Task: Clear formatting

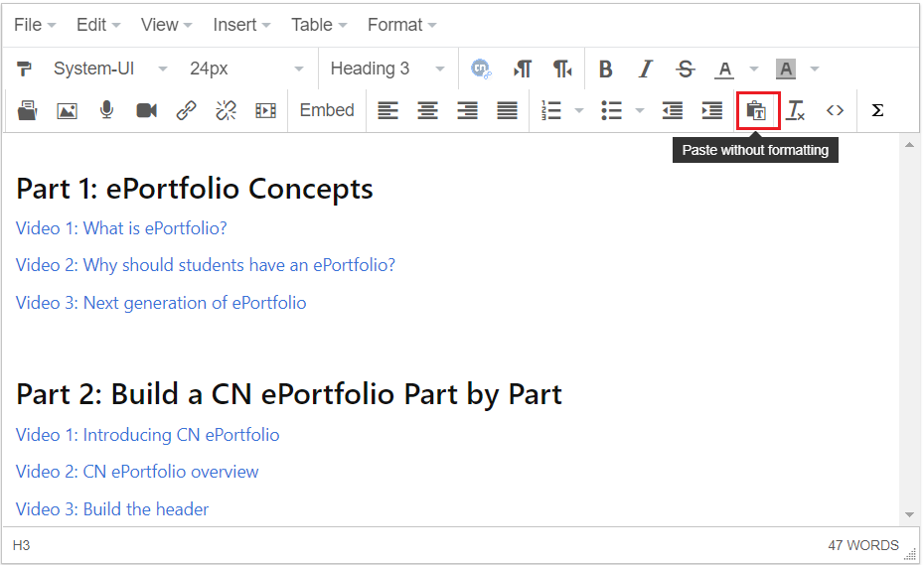Action: (796, 110)
